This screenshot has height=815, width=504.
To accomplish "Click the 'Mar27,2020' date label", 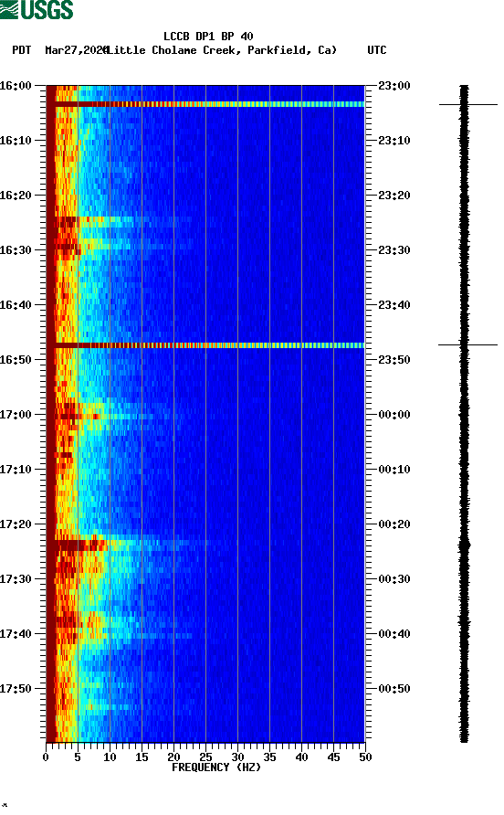I will tap(76, 50).
